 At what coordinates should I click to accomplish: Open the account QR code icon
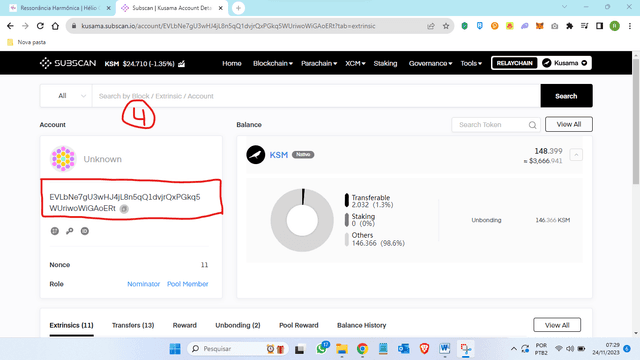pyautogui.click(x=84, y=231)
